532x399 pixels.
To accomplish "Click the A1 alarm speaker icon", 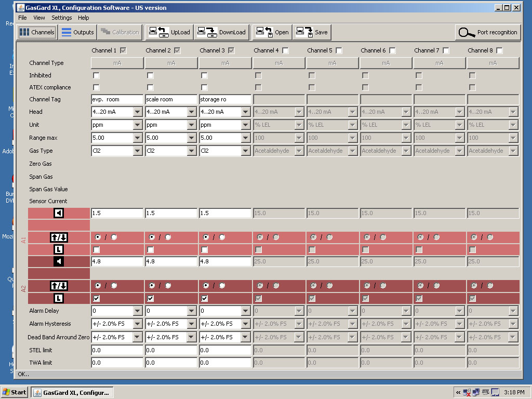I will tap(59, 213).
